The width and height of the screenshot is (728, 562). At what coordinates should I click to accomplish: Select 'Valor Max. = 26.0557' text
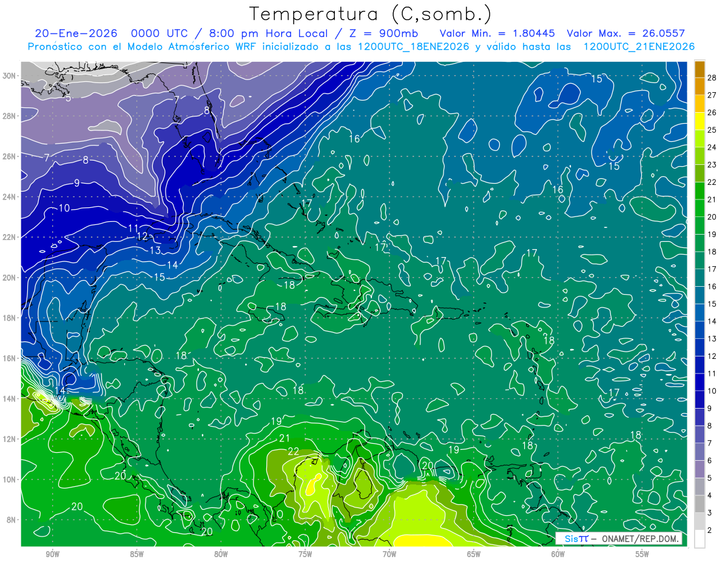point(626,33)
